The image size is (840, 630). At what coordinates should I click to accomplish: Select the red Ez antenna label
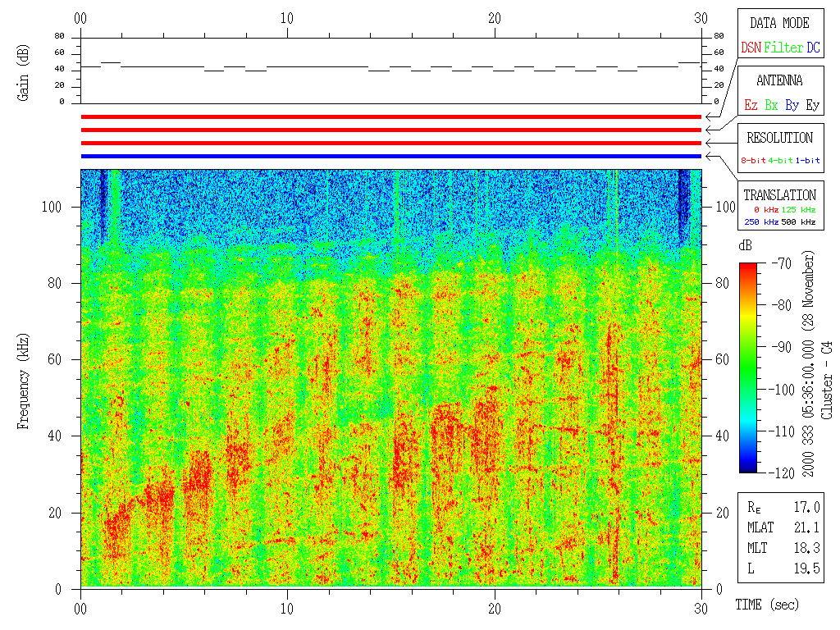[x=751, y=106]
